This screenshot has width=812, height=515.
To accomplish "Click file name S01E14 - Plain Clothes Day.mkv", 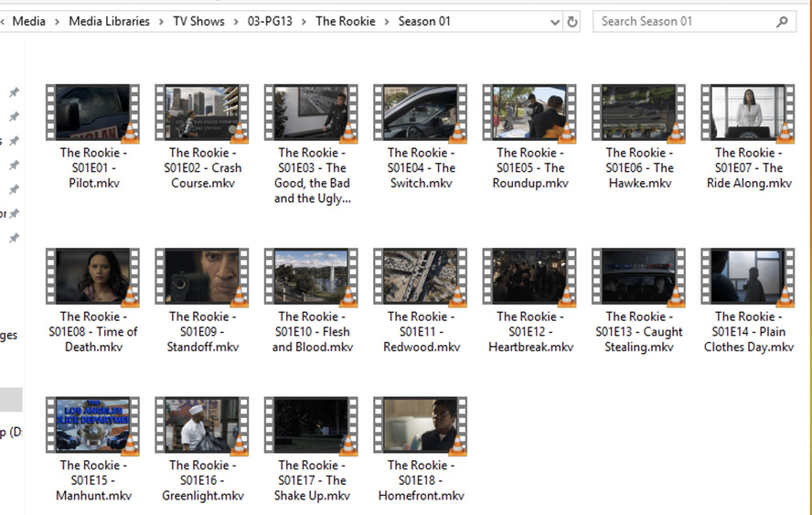I will (x=749, y=331).
